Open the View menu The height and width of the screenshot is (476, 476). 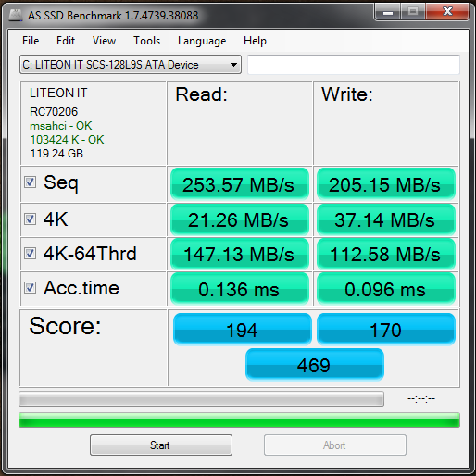104,41
